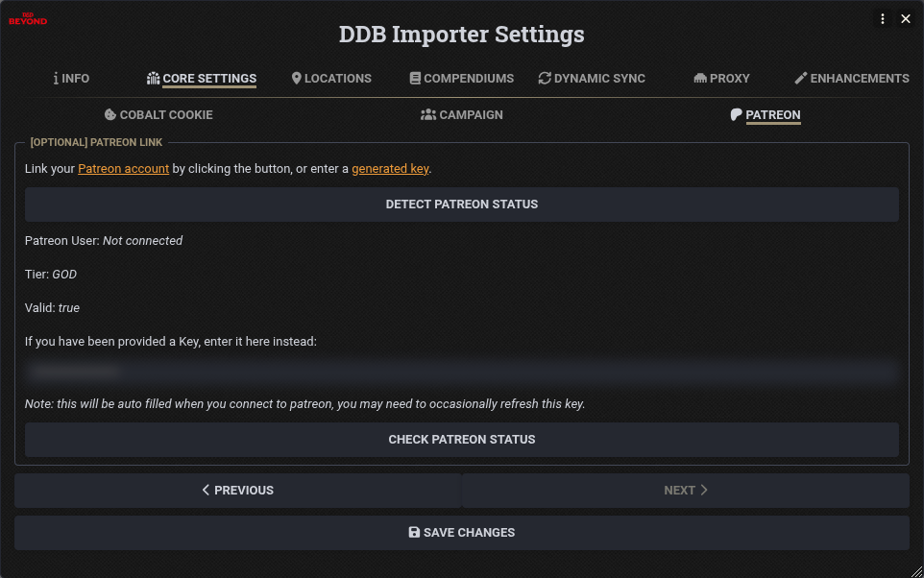The width and height of the screenshot is (924, 578).
Task: Go back with the Previous button
Action: pos(237,491)
